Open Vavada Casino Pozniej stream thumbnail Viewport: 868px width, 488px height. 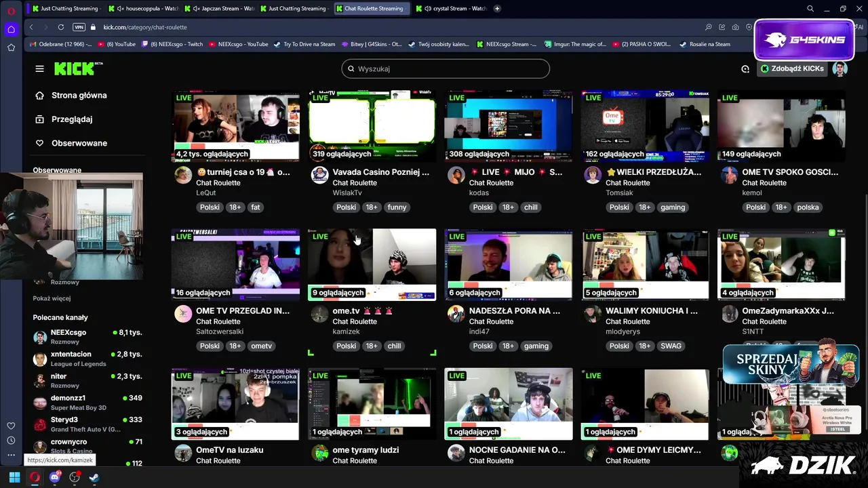click(x=372, y=125)
